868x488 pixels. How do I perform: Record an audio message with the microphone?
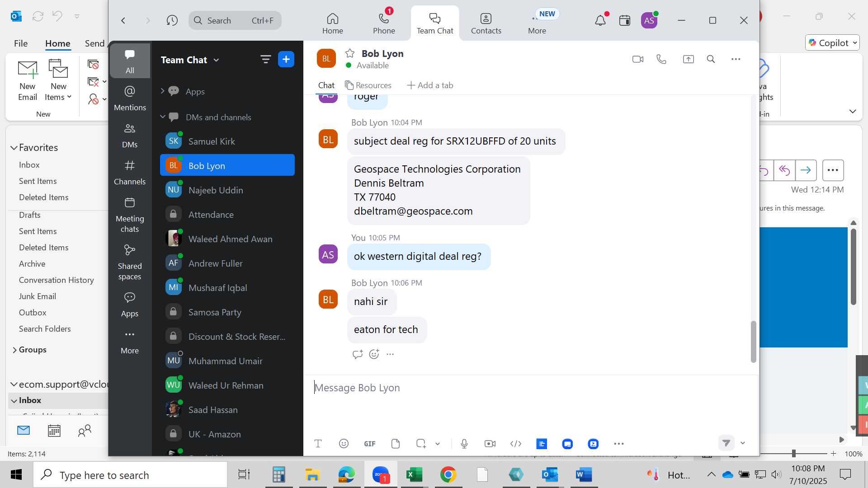pos(464,444)
